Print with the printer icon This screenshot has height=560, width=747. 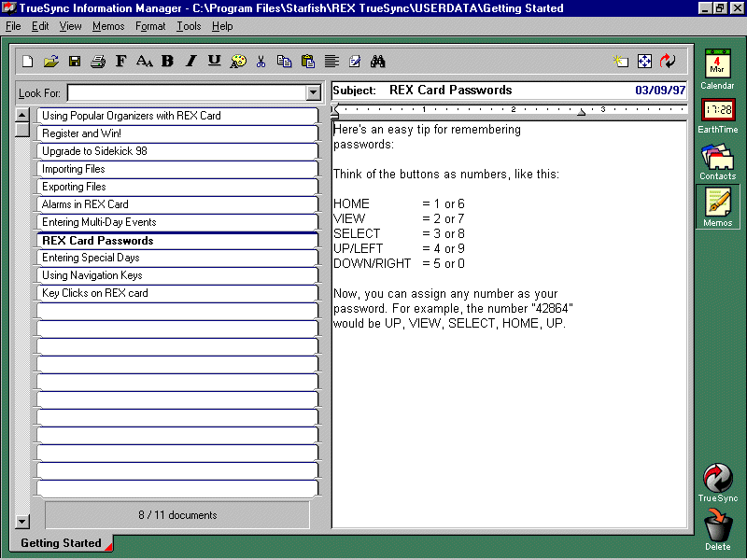[x=98, y=61]
